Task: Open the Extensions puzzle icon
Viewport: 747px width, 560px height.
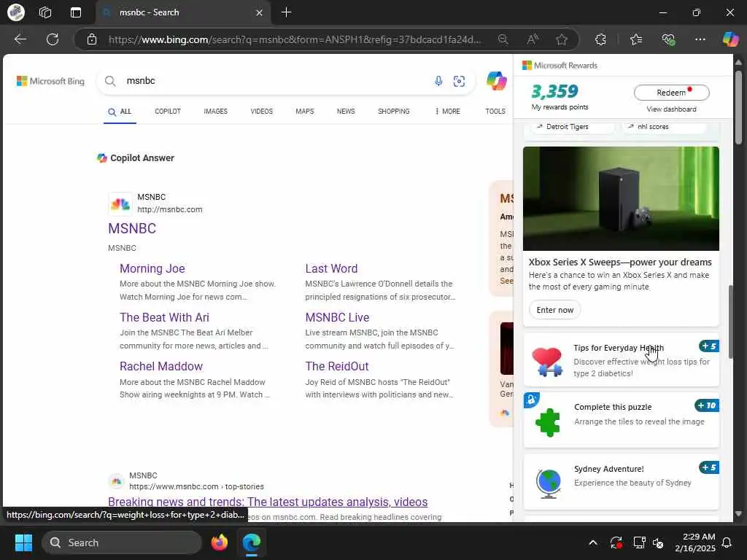Action: click(601, 39)
